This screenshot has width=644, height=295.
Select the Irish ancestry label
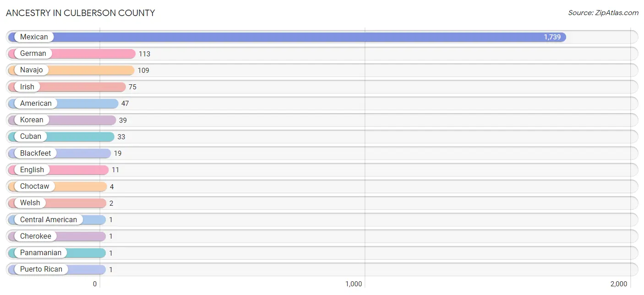27,87
